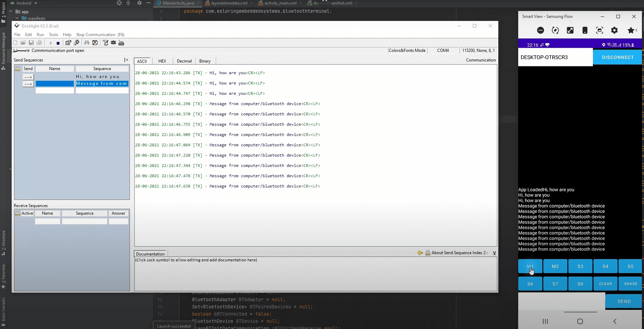Click the clear communication window icon
This screenshot has width=644, height=329.
pos(95,43)
